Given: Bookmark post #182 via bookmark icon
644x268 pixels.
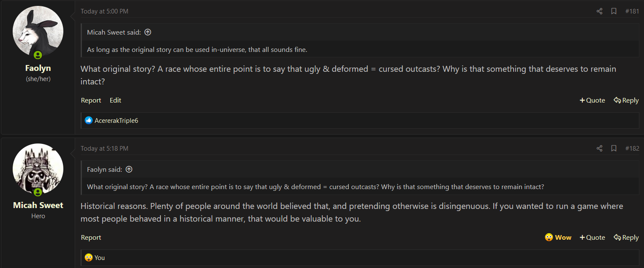Looking at the screenshot, I should pyautogui.click(x=614, y=149).
